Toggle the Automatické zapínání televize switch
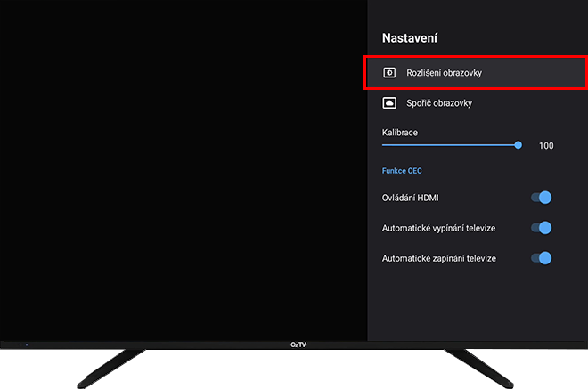Screen dimensions: 588x389 coord(542,258)
